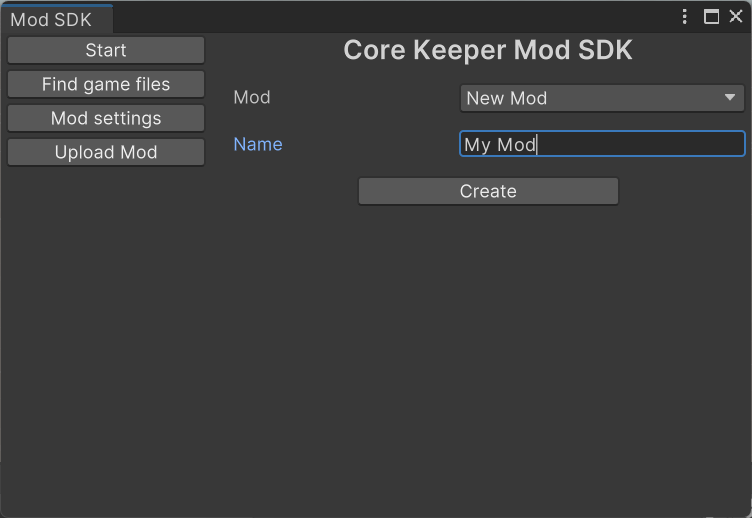This screenshot has width=752, height=518.
Task: Maximize the Mod SDK panel
Action: click(712, 17)
